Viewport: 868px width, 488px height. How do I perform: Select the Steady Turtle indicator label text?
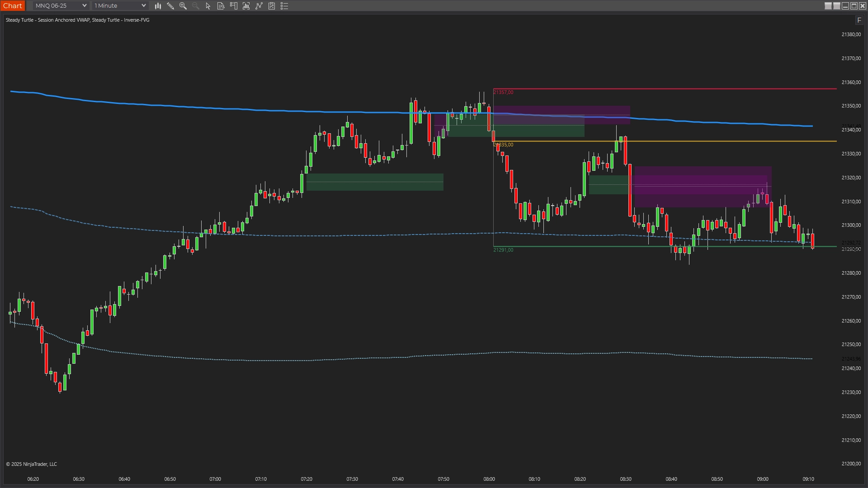pos(77,20)
